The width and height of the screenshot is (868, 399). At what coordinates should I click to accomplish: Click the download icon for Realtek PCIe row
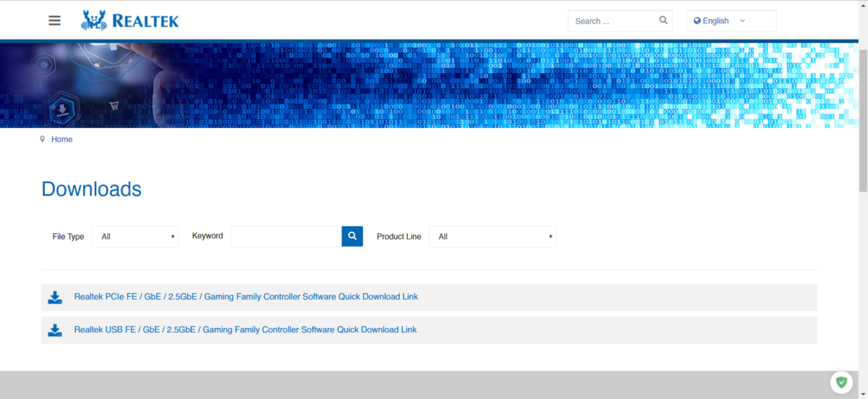click(x=55, y=297)
